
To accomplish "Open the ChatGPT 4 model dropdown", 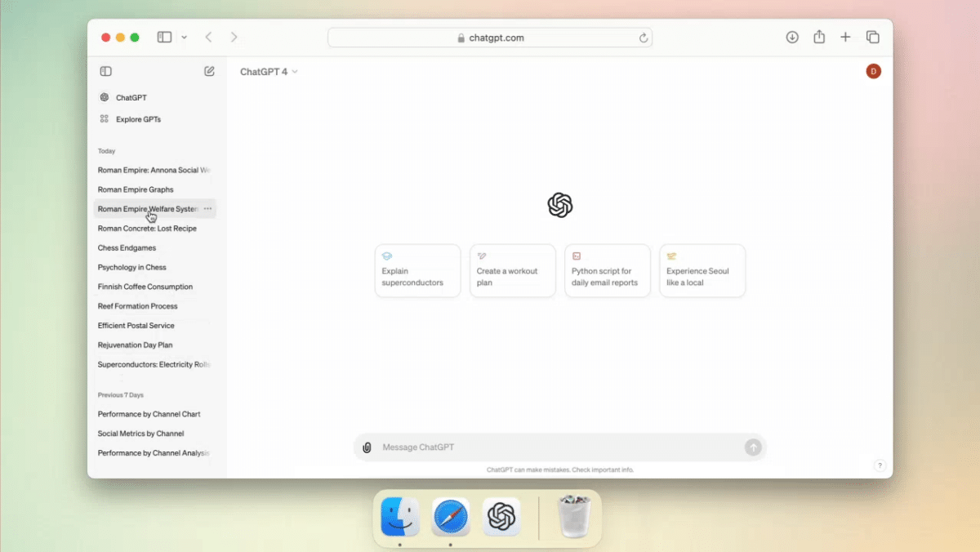I will 268,71.
